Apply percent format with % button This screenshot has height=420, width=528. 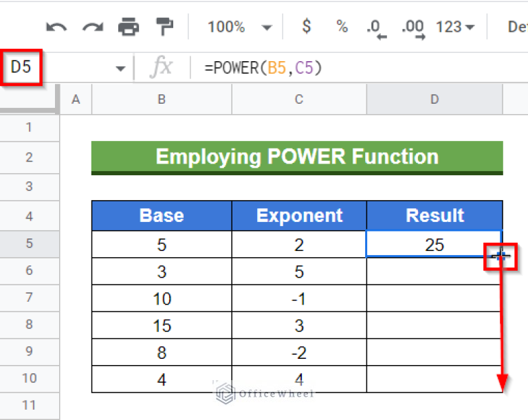tap(342, 27)
